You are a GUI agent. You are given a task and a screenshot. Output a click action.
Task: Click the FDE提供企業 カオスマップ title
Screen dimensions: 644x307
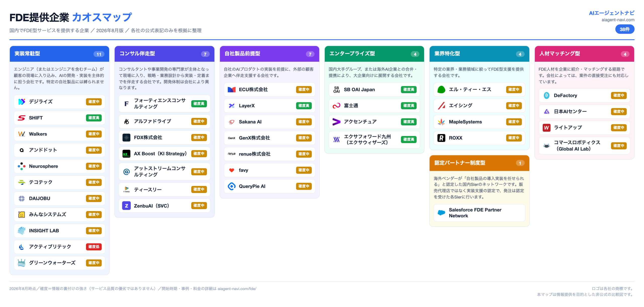pyautogui.click(x=71, y=17)
